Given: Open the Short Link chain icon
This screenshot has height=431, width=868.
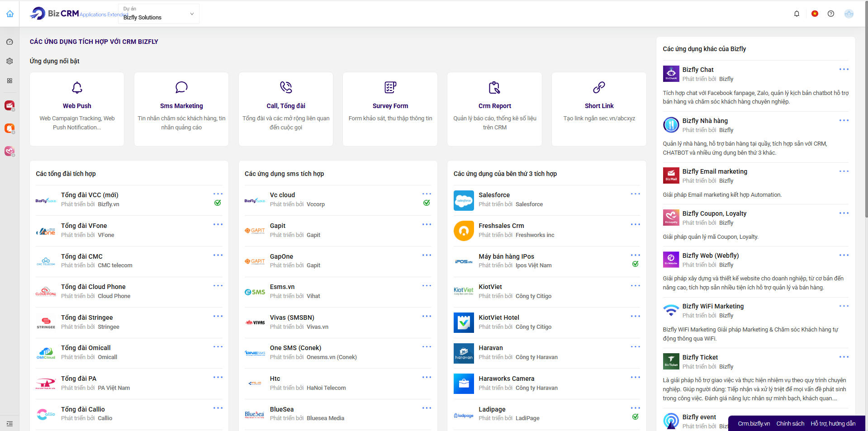Looking at the screenshot, I should [599, 87].
